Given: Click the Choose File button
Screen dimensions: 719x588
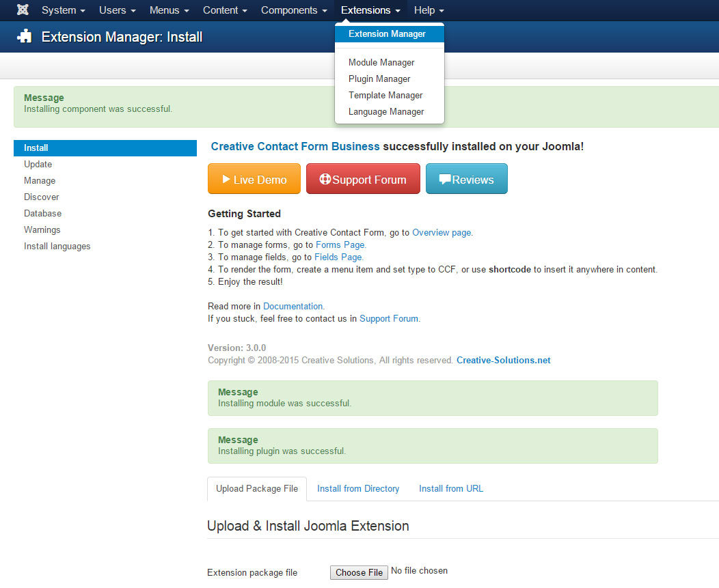Looking at the screenshot, I should tap(359, 572).
